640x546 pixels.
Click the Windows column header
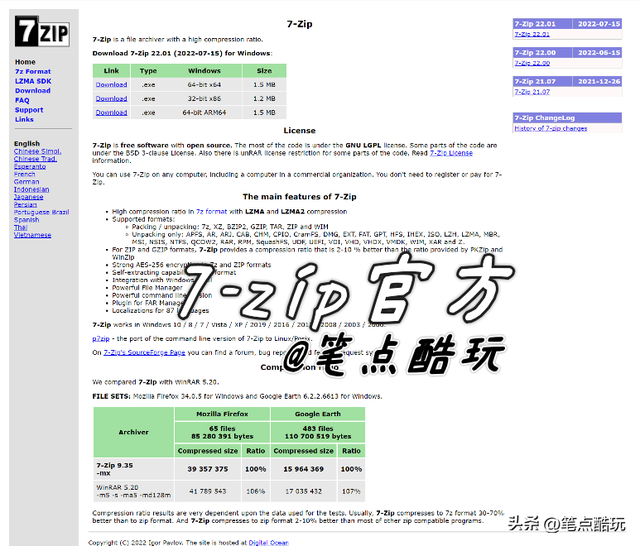tap(204, 71)
